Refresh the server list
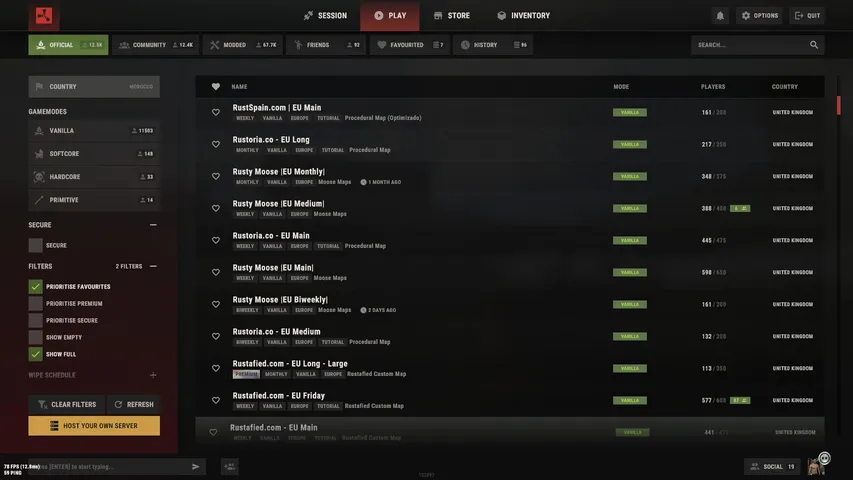The image size is (853, 480). [x=134, y=404]
